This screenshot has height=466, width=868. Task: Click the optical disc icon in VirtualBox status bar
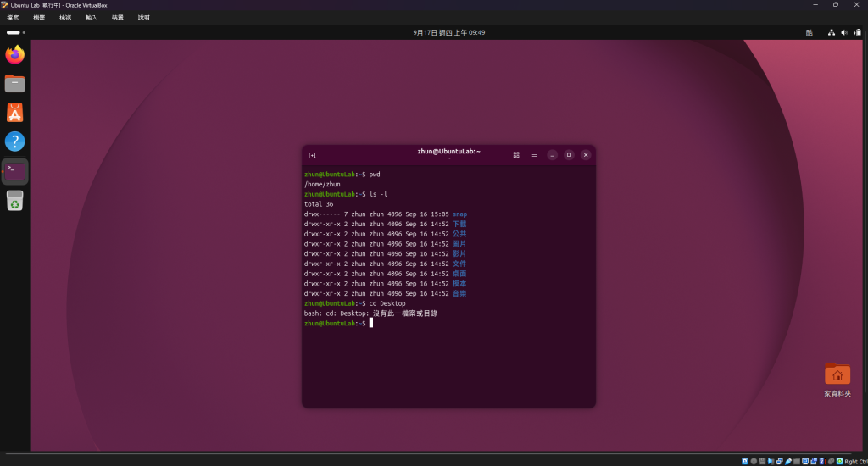click(x=754, y=461)
